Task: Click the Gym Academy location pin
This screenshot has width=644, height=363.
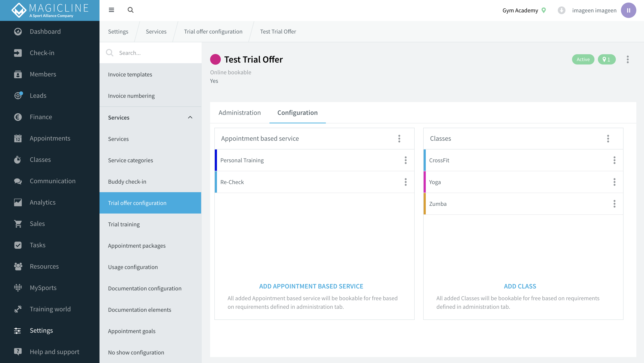Action: pyautogui.click(x=544, y=10)
